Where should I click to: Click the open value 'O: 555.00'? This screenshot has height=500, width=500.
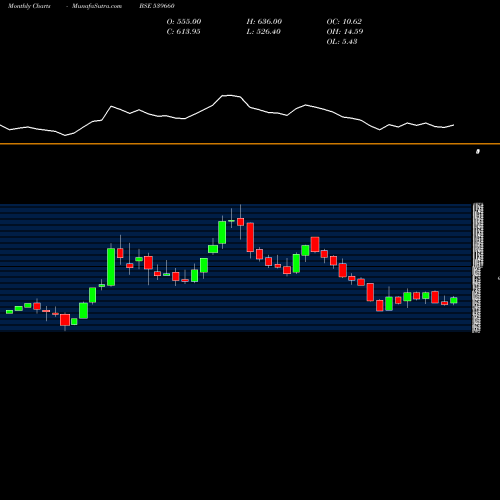coord(184,21)
